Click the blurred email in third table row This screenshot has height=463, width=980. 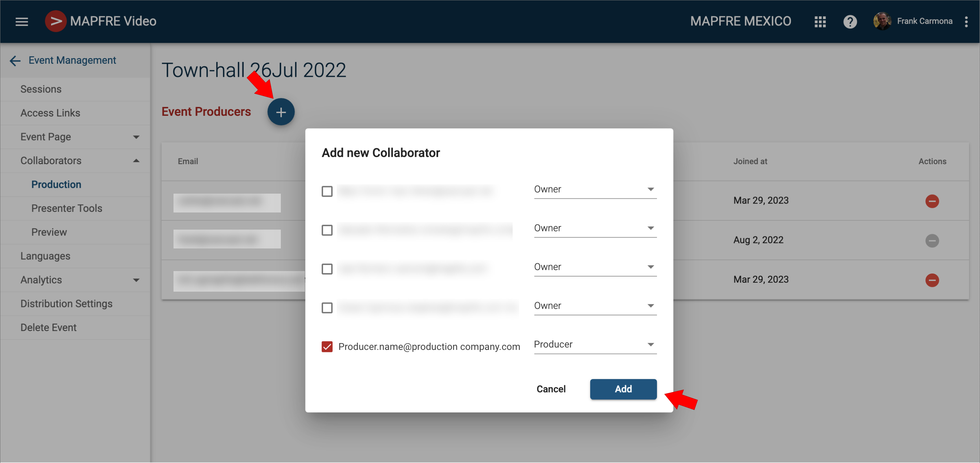pyautogui.click(x=239, y=281)
